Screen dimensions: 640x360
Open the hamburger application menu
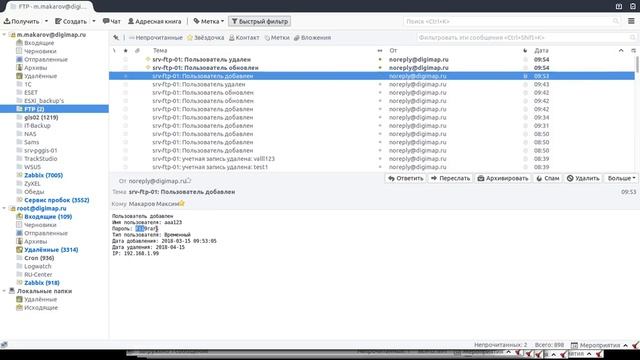tap(631, 21)
